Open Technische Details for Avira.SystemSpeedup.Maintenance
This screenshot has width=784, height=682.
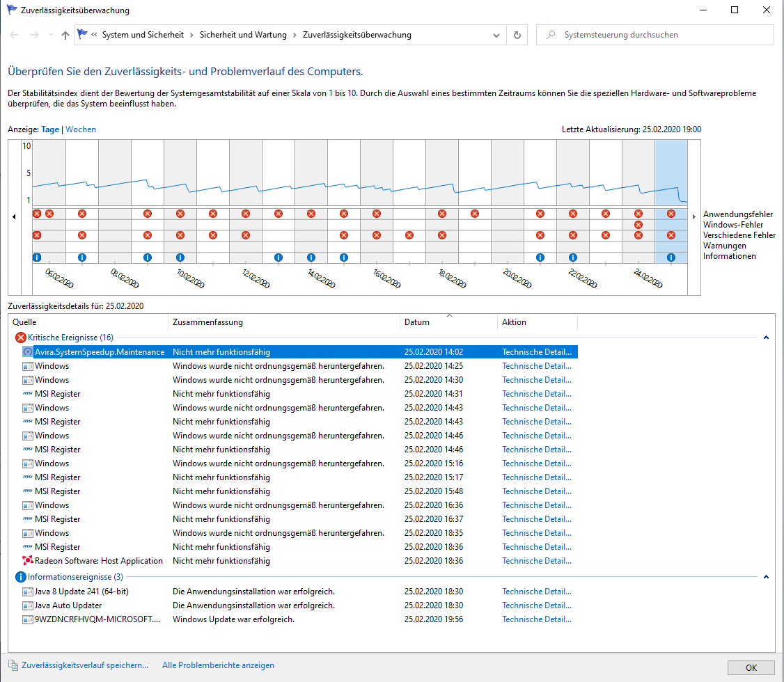(x=537, y=352)
